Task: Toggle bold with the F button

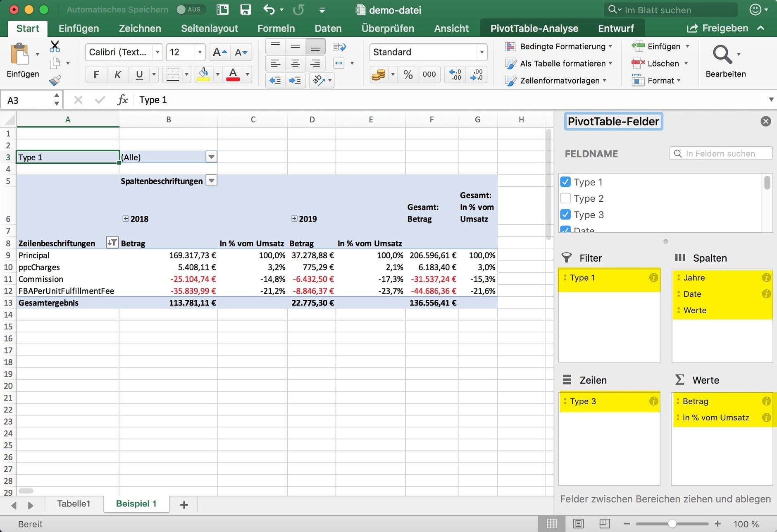Action: point(96,74)
